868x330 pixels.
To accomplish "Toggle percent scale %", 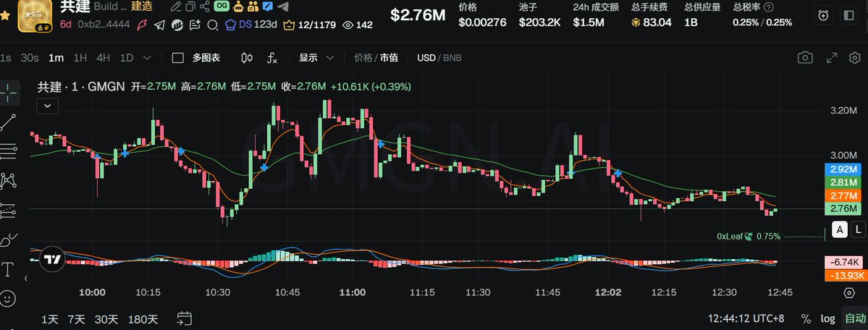I will [x=806, y=319].
